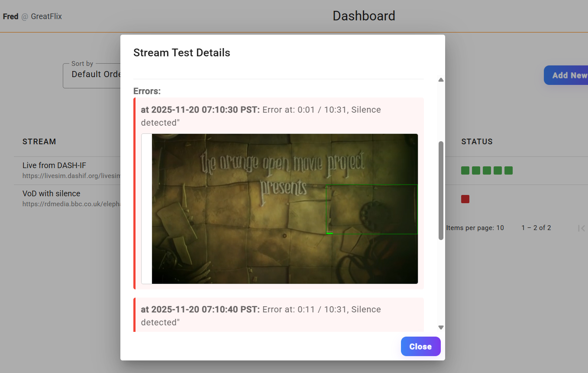Select the second green status square
The width and height of the screenshot is (588, 373).
pyautogui.click(x=475, y=170)
